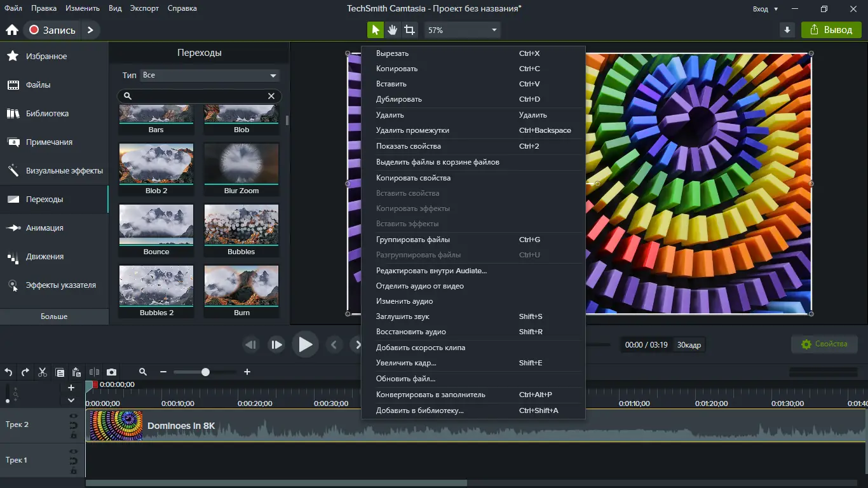This screenshot has height=488, width=868.
Task: Capture a frame with the camera icon
Action: (113, 372)
